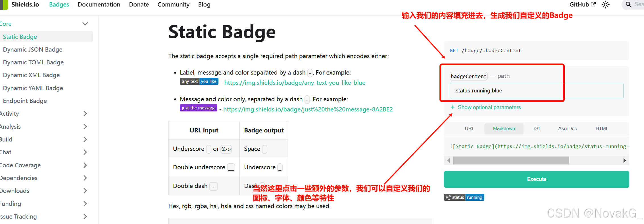Image resolution: width=644 pixels, height=224 pixels.
Task: Switch to the AsciiDoc tab
Action: (x=567, y=128)
